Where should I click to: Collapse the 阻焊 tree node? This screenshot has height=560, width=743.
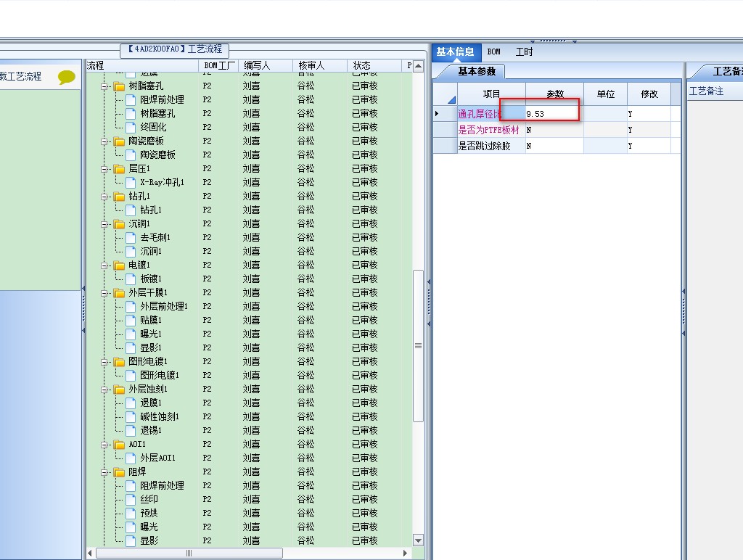point(104,472)
